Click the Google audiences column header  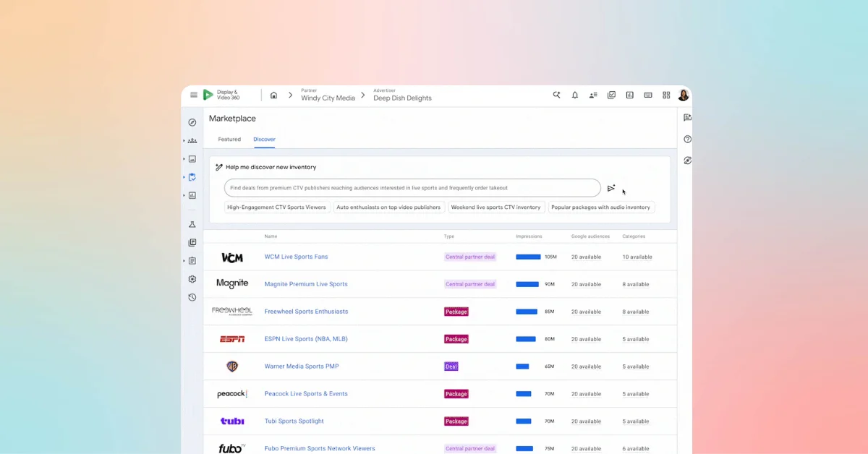(590, 236)
